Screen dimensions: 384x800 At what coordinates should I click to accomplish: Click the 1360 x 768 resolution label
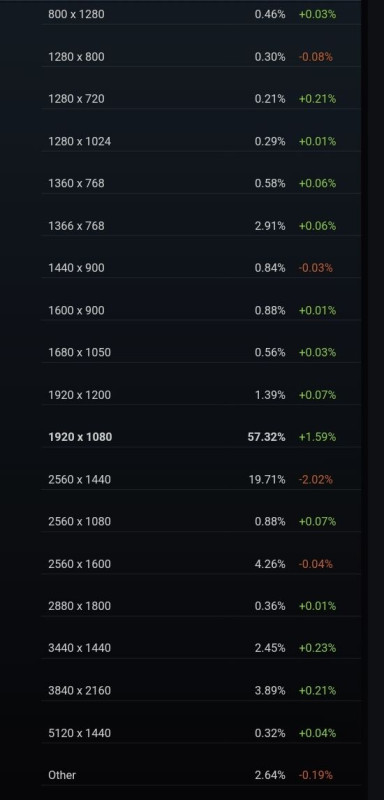[76, 183]
